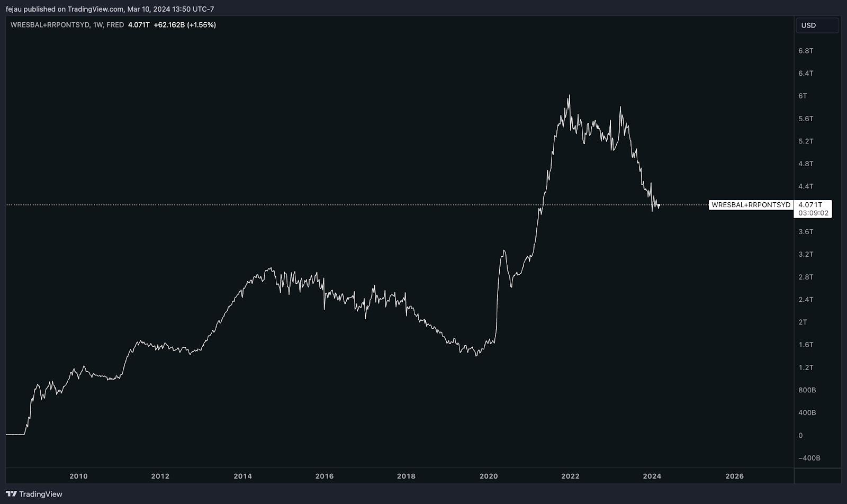Click the 3.6T price axis label

[x=806, y=231]
